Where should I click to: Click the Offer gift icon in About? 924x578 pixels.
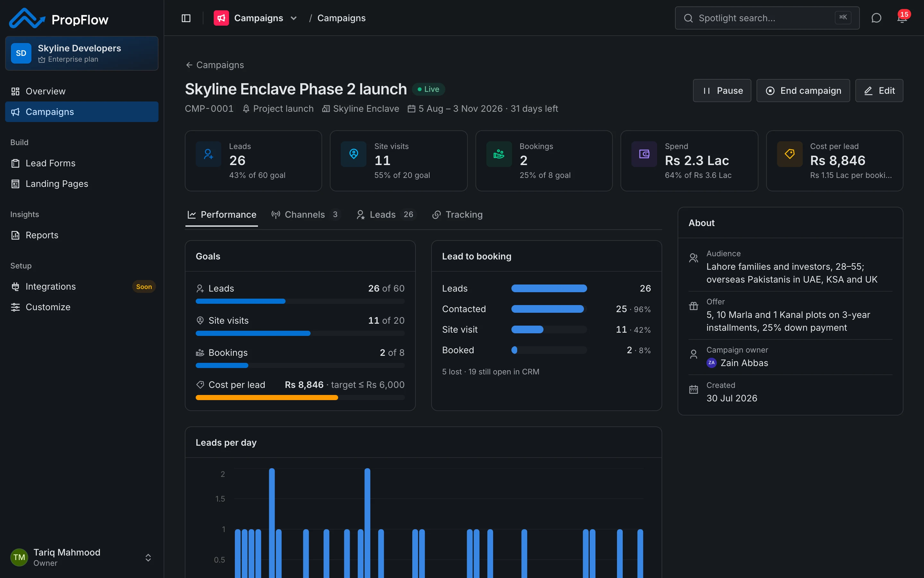point(693,306)
